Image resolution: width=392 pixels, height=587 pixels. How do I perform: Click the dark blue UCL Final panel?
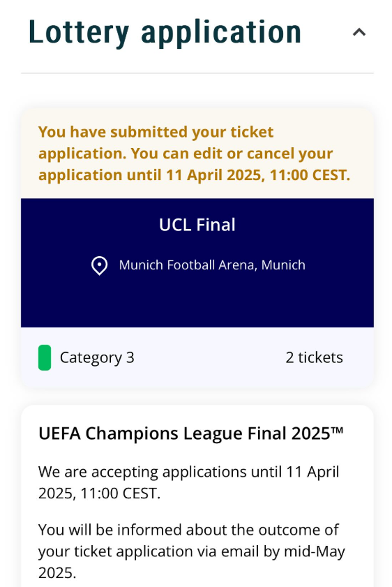[197, 263]
